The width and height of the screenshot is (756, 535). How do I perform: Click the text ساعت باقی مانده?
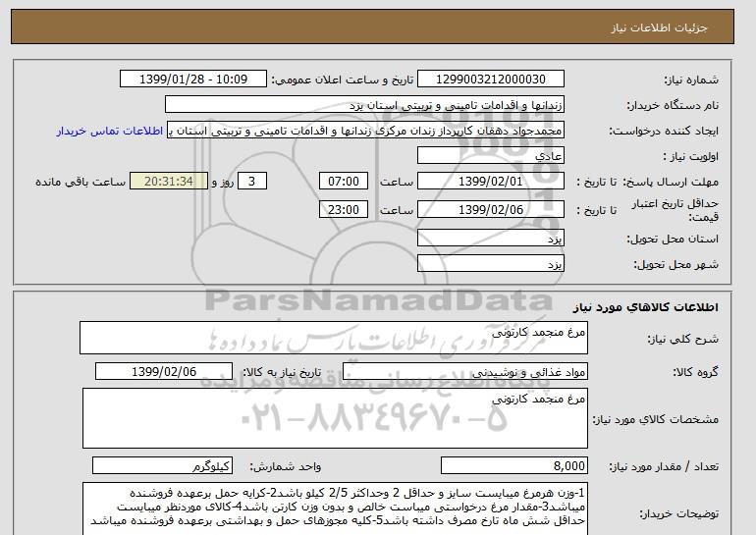pyautogui.click(x=81, y=182)
